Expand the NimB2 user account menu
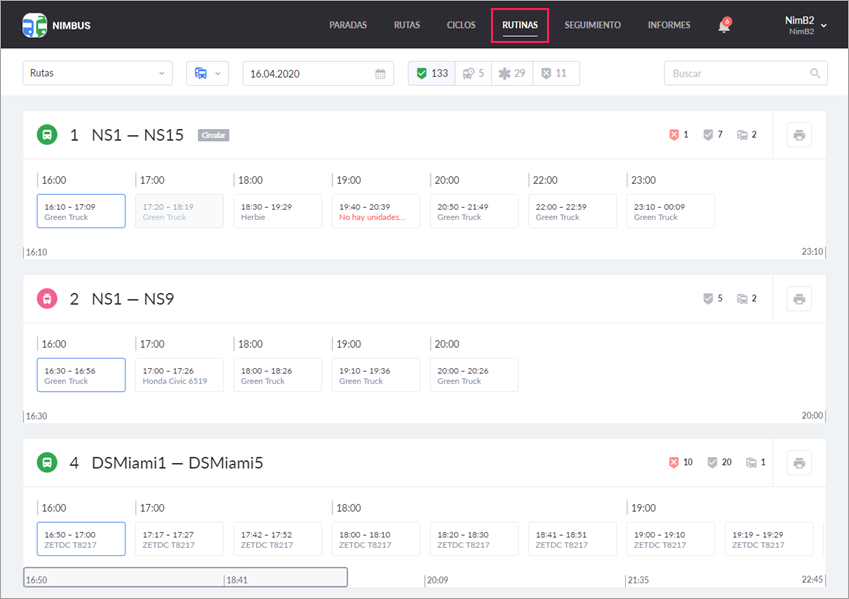Viewport: 849px width, 599px height. tap(803, 25)
